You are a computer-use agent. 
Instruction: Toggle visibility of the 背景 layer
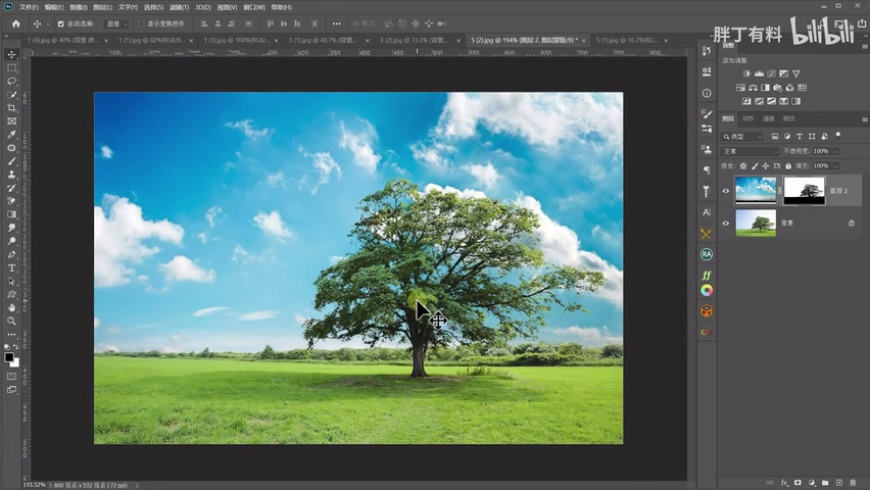coord(727,223)
